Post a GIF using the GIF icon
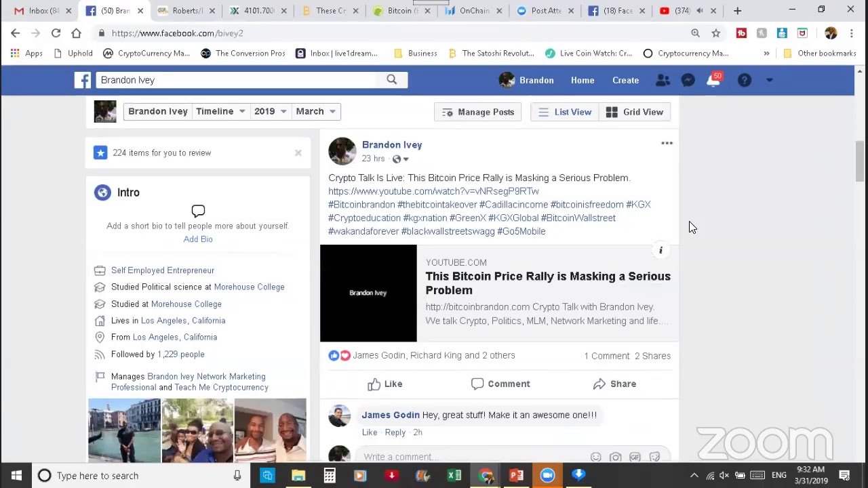Screen dimensions: 868x488 click(x=635, y=457)
